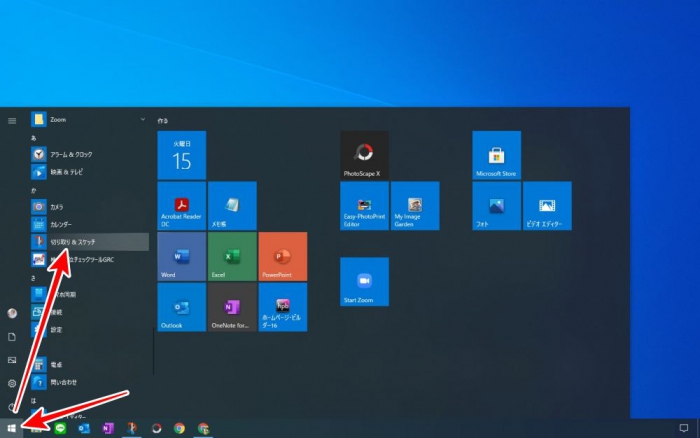
Task: Launch the PhotoScape X tile
Action: pyautogui.click(x=364, y=155)
